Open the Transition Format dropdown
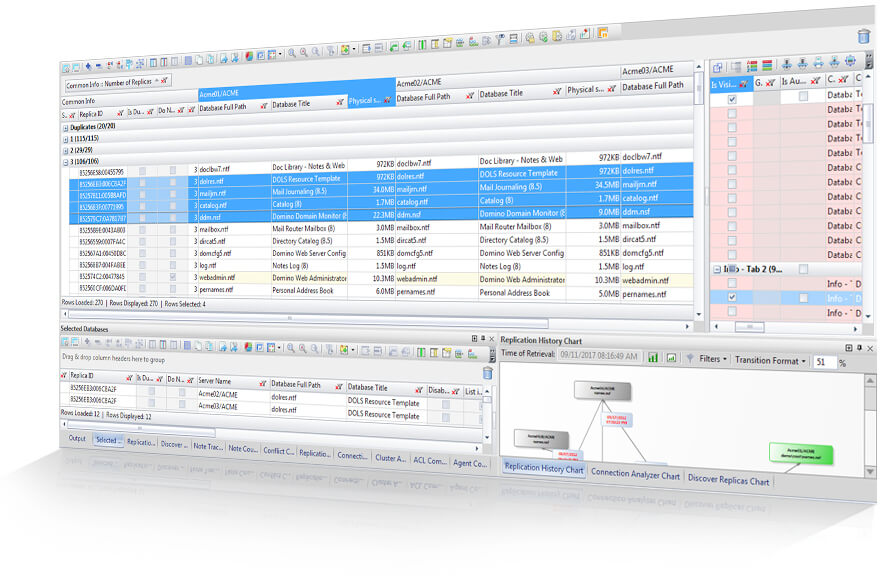Screen dimensions: 881x580 click(770, 360)
